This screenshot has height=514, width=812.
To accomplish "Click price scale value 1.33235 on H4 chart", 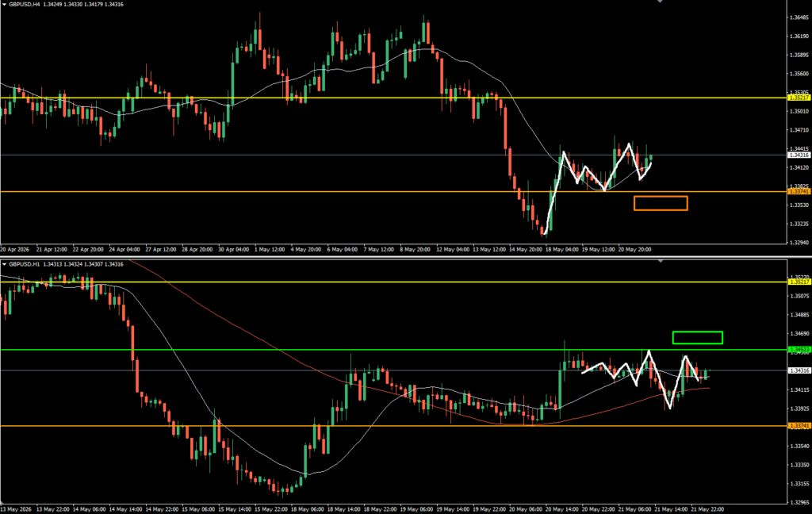I will 799,224.
